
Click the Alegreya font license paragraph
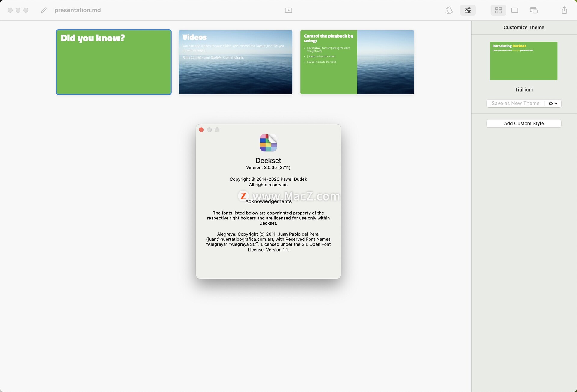click(x=268, y=242)
